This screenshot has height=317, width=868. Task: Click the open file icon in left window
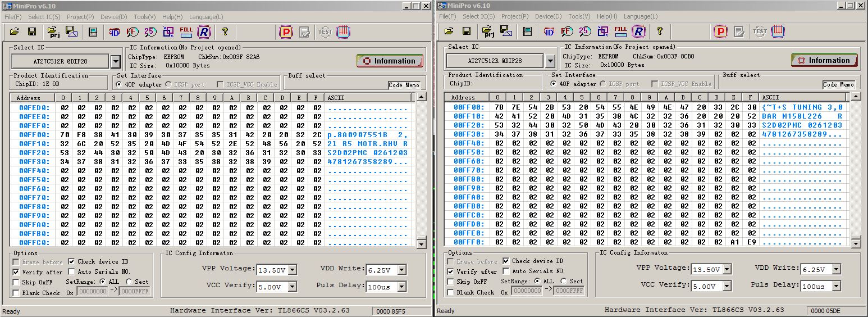point(15,31)
